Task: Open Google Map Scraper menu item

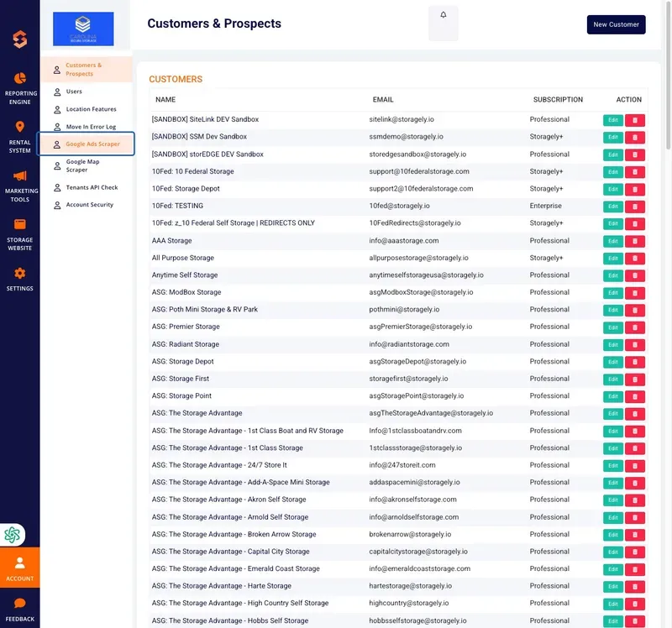Action: click(82, 165)
